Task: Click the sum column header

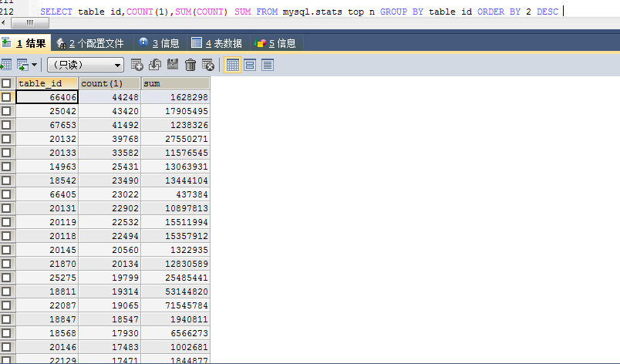Action: tap(175, 83)
